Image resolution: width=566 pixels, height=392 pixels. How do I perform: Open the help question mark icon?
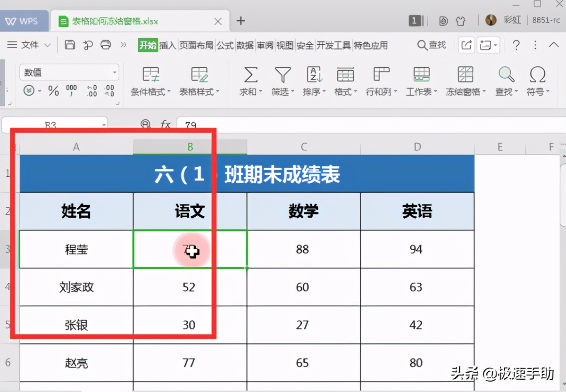(516, 45)
